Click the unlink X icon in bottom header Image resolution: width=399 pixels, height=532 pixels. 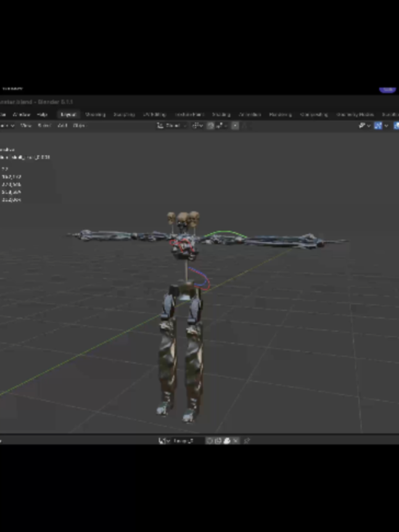point(236,440)
